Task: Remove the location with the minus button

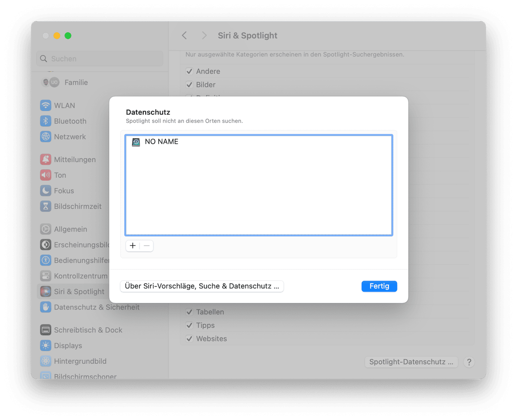Action: pos(147,246)
